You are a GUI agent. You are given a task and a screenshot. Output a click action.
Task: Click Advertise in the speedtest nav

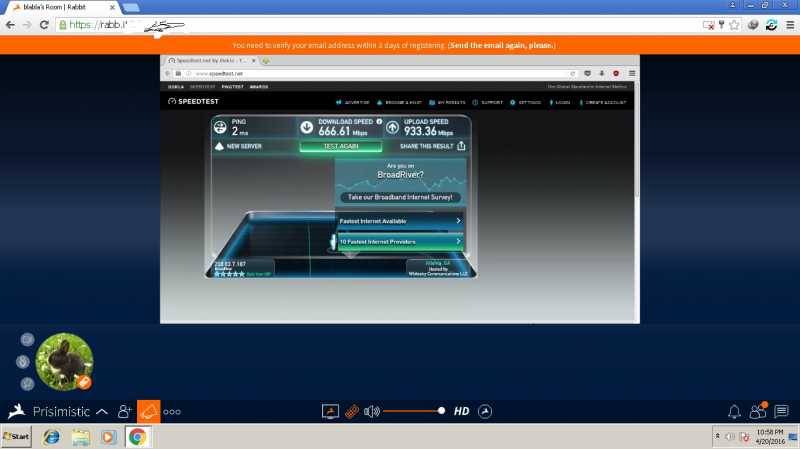[353, 103]
